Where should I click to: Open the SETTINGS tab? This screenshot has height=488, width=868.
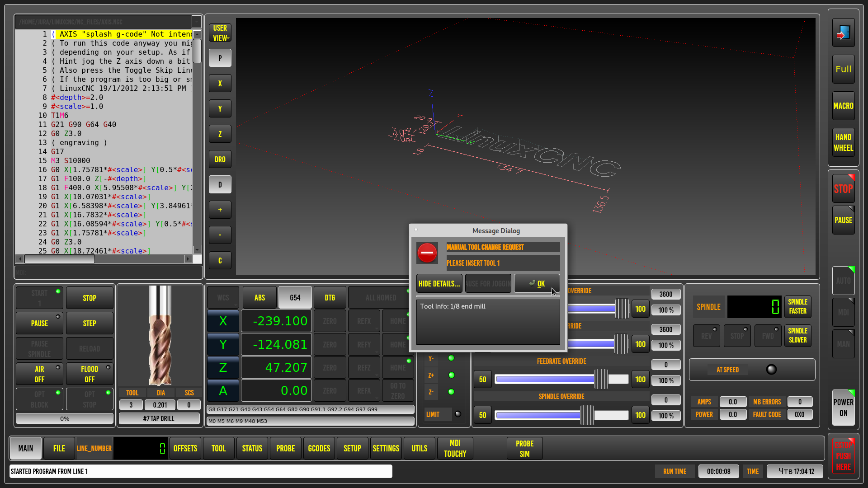point(386,449)
